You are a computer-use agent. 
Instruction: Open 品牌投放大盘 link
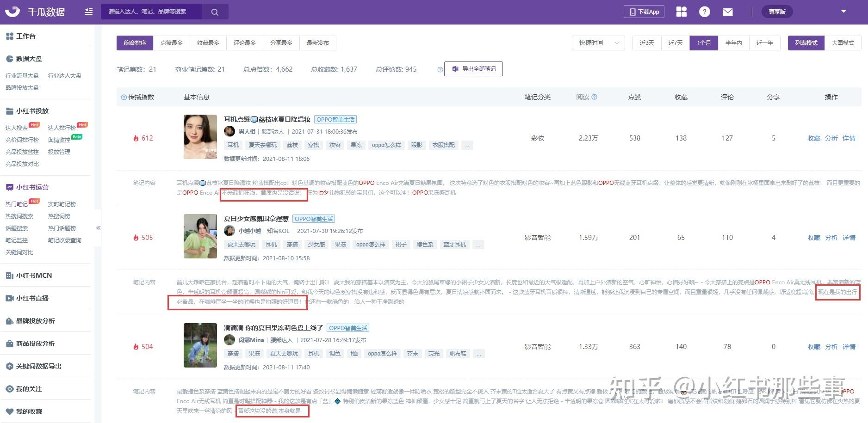[x=22, y=87]
